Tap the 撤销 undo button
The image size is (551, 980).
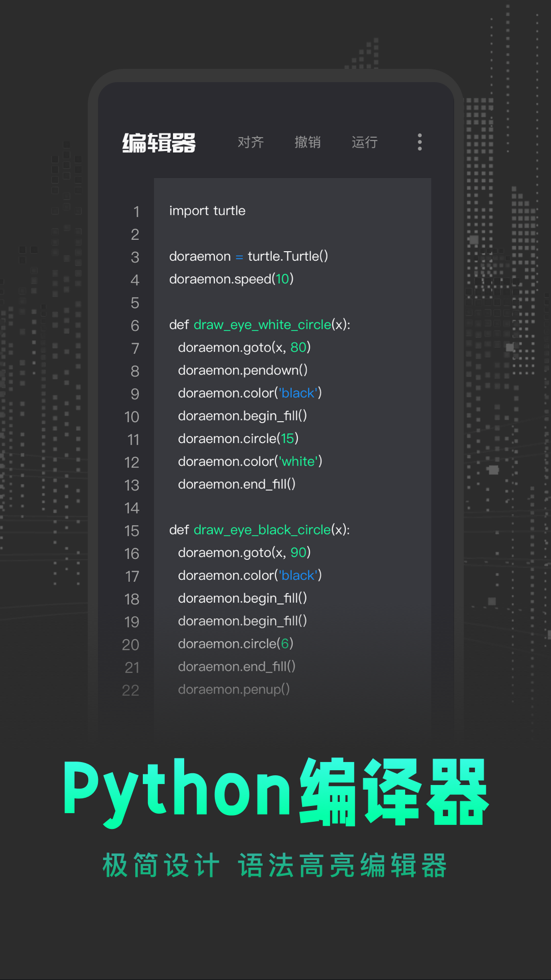pos(308,142)
